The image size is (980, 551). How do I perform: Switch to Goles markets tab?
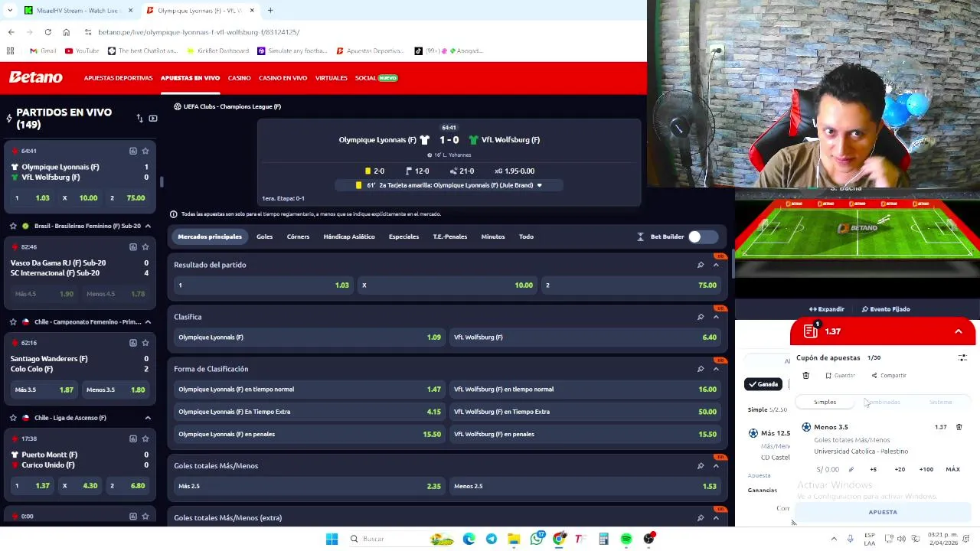264,236
